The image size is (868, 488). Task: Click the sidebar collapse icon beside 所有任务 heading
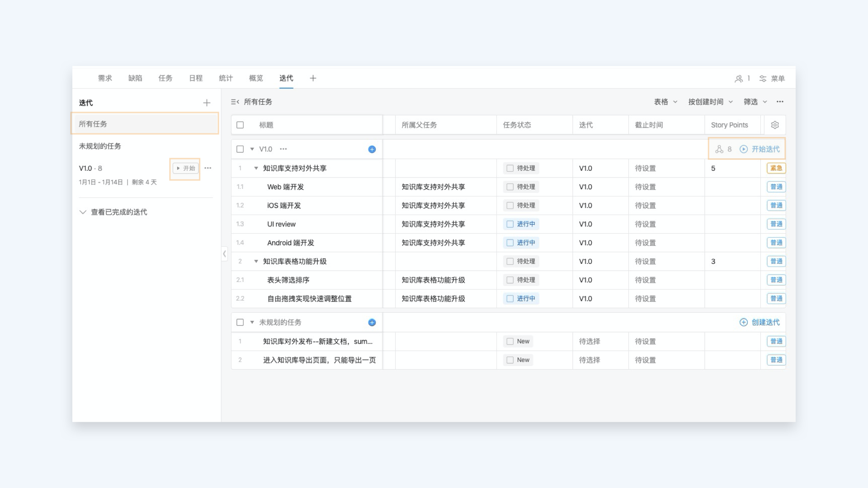(x=235, y=102)
